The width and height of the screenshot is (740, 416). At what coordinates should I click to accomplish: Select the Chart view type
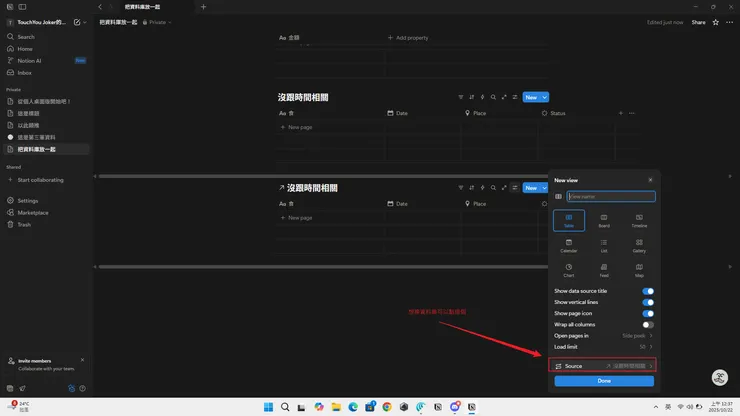(569, 270)
